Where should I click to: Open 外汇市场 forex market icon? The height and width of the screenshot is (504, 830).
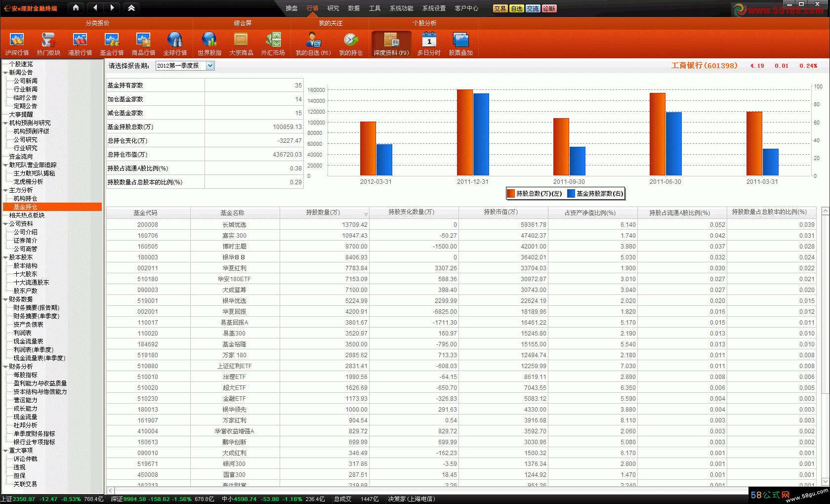click(x=273, y=43)
